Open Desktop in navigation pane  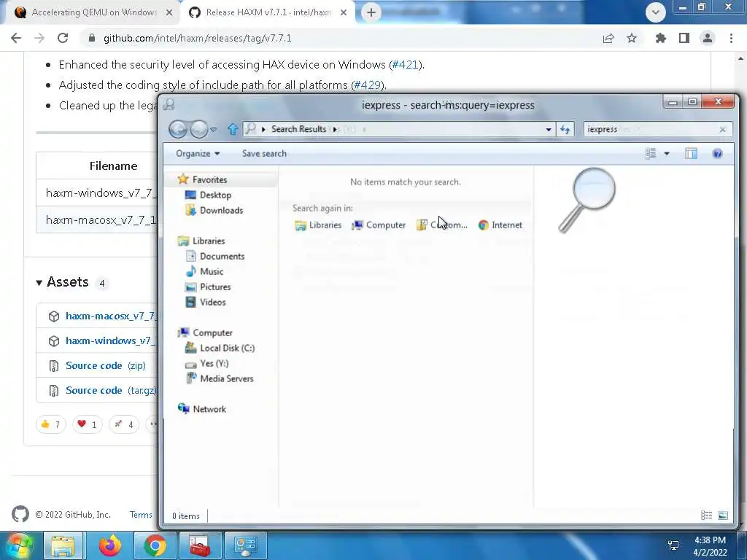pyautogui.click(x=208, y=195)
